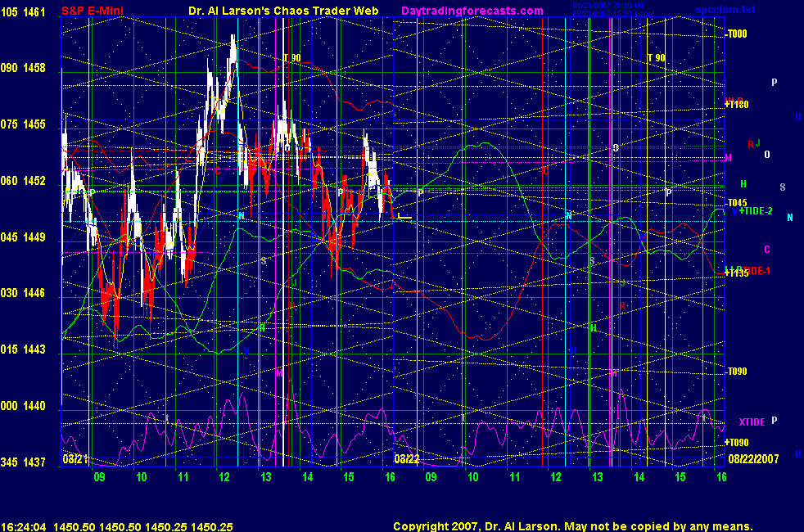Click the "13" hour label of the 08/22 session
804x532 pixels.
pos(598,477)
